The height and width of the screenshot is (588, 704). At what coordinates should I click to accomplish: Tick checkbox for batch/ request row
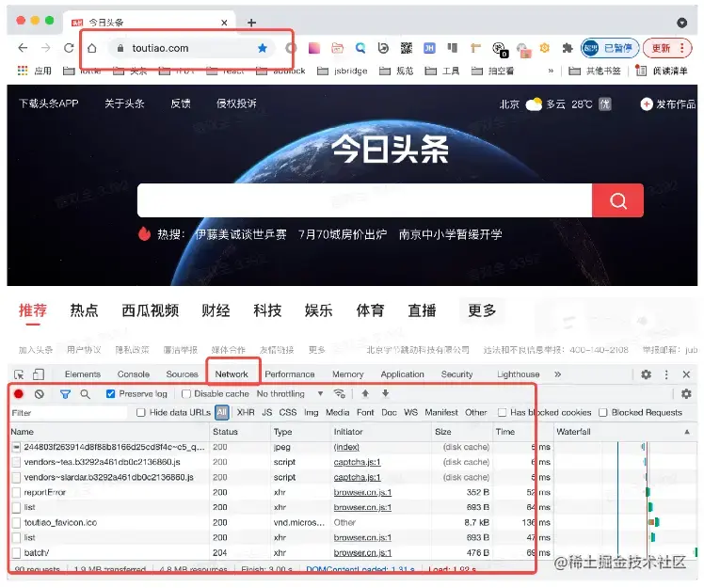point(17,553)
